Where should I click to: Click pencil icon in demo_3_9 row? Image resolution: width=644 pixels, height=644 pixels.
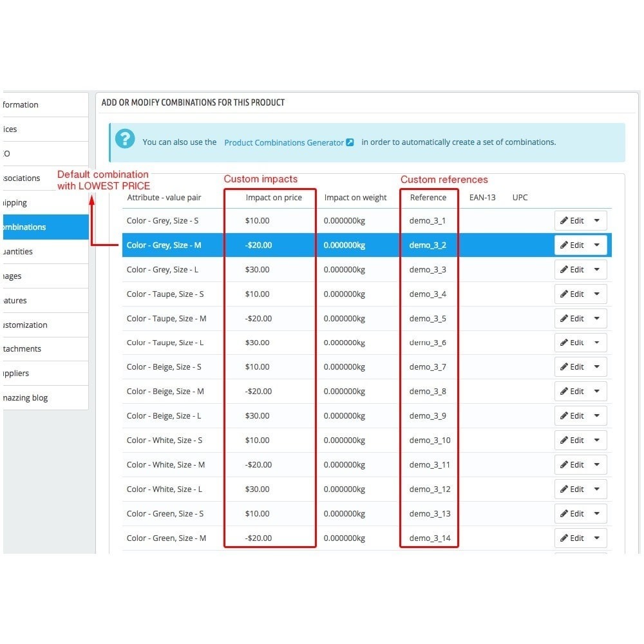click(x=564, y=416)
